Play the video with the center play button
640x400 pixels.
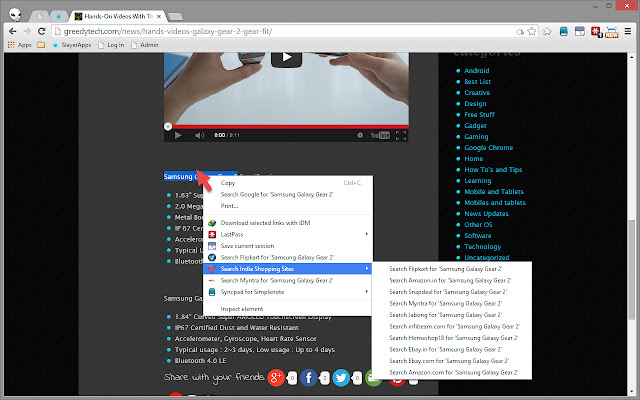pos(287,58)
